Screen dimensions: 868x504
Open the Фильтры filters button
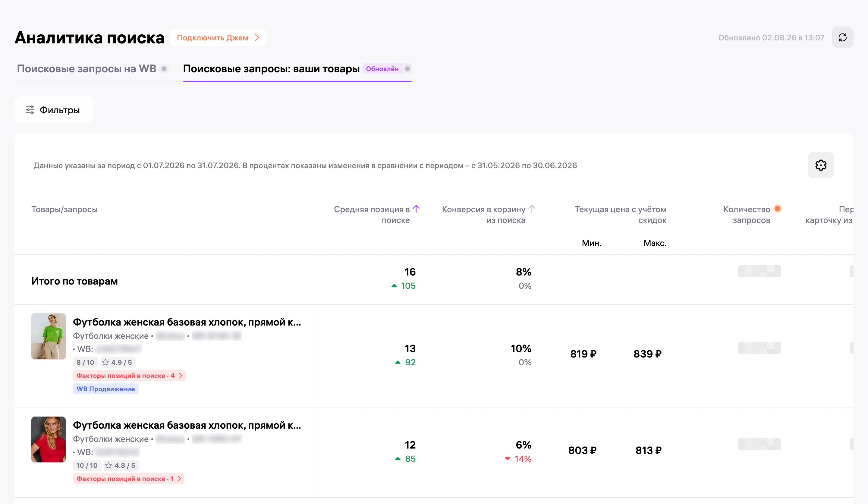(54, 110)
